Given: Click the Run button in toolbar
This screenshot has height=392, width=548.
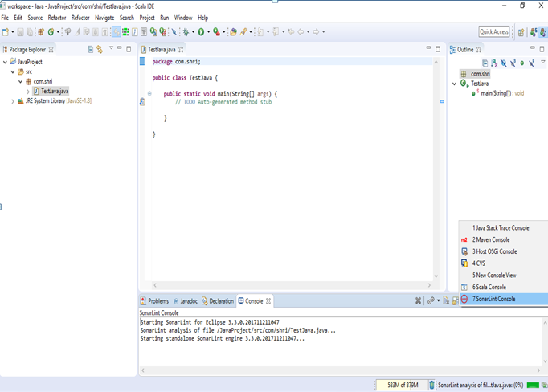Looking at the screenshot, I should point(202,31).
